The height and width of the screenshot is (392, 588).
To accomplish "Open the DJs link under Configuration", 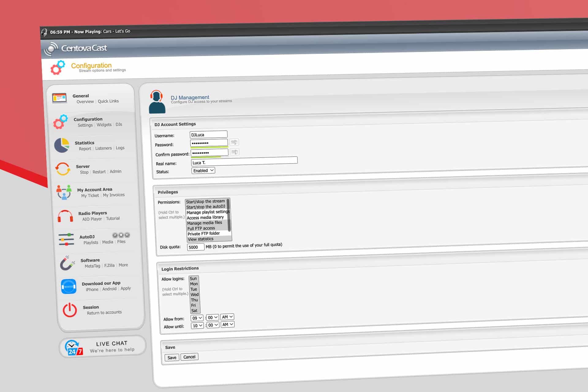I will pyautogui.click(x=119, y=124).
